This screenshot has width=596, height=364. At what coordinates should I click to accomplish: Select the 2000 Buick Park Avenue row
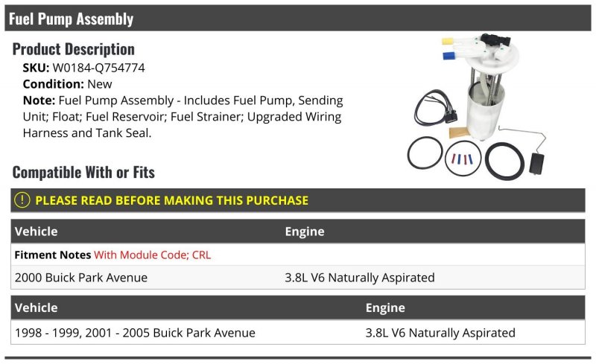point(297,278)
